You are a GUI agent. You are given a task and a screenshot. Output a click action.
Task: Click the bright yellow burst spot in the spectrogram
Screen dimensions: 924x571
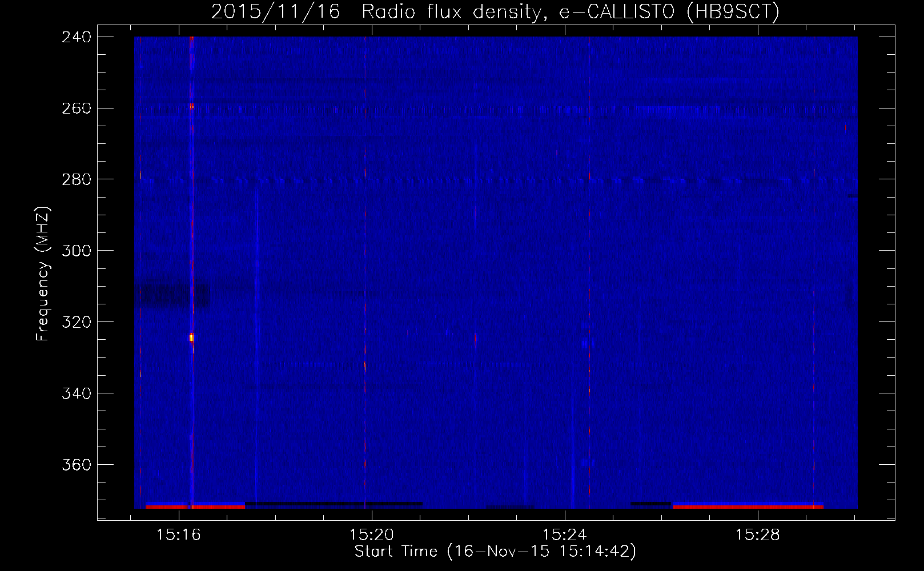(x=191, y=337)
